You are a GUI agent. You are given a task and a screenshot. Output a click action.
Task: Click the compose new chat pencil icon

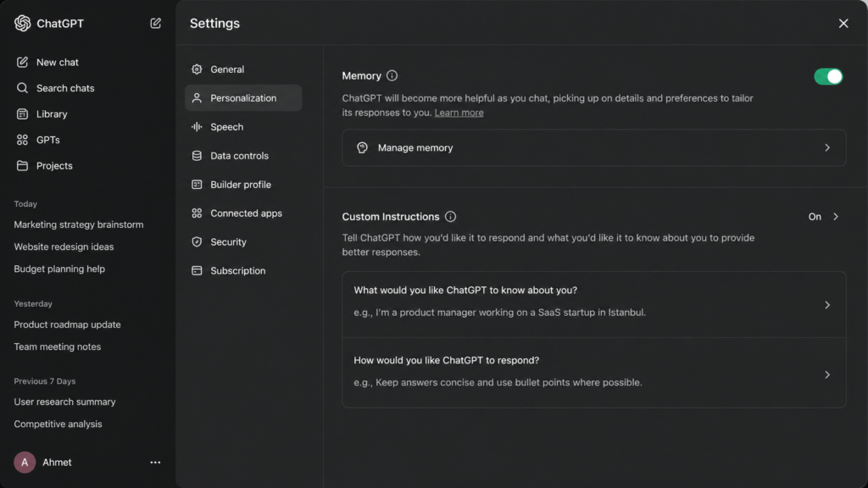156,23
